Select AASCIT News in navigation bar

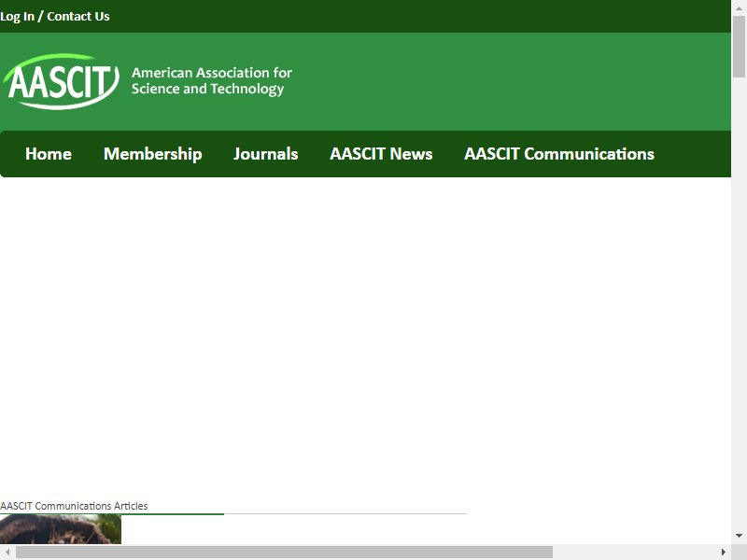[381, 154]
